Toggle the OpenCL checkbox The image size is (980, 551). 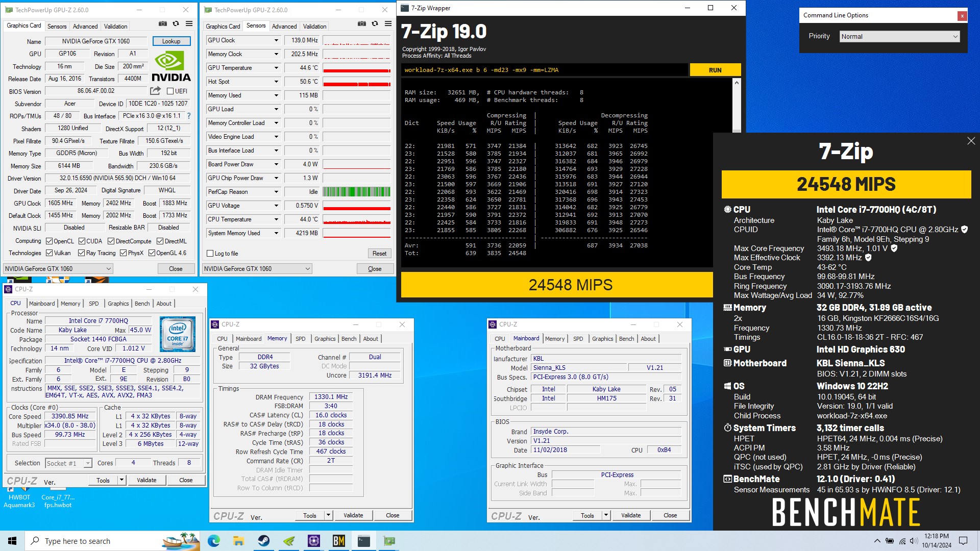[x=50, y=241]
